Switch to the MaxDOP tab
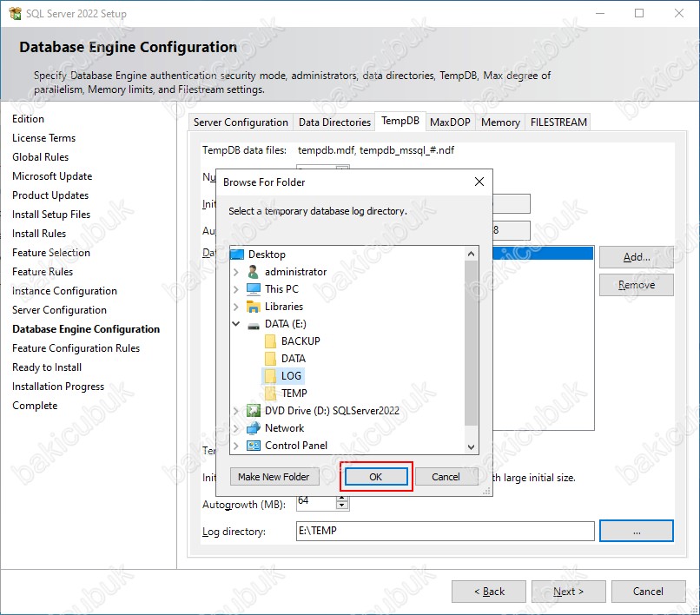Viewport: 700px width, 615px height. (450, 122)
